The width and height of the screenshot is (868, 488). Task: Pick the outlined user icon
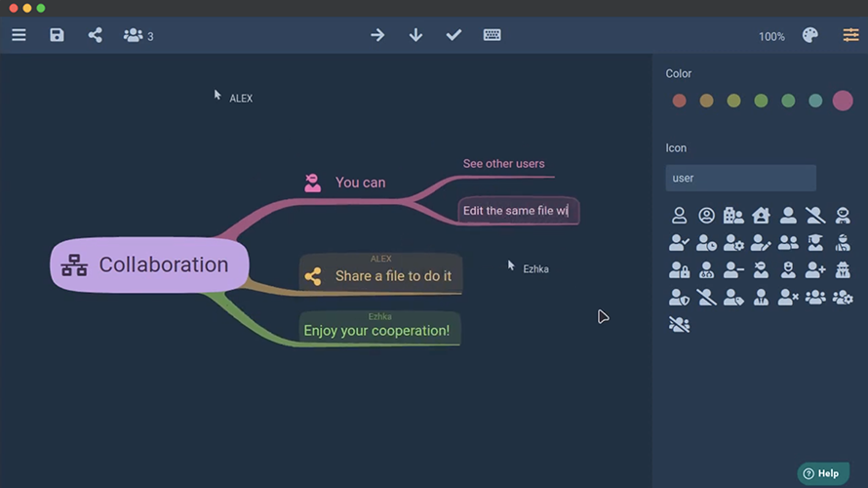[679, 216]
